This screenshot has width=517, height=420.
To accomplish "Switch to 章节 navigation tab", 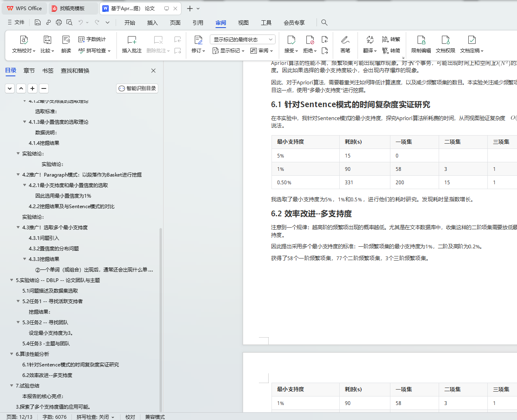I will pyautogui.click(x=29, y=71).
